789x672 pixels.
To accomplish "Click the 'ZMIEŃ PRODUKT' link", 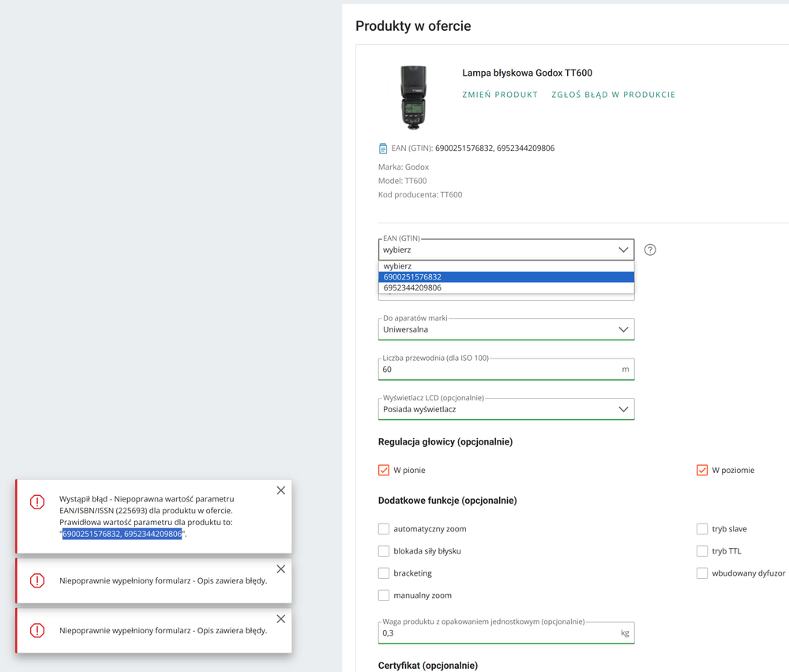I will [500, 95].
